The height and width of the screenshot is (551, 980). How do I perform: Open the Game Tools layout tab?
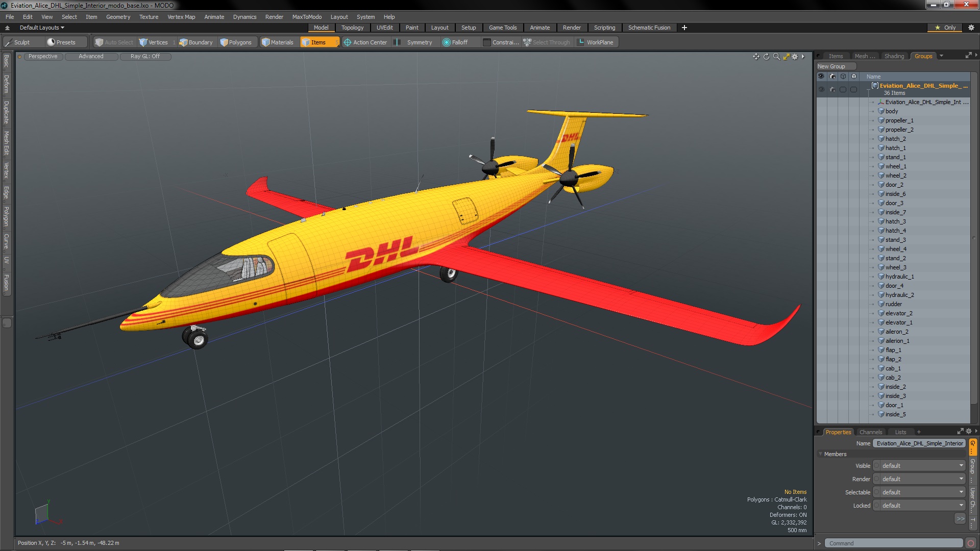[502, 28]
